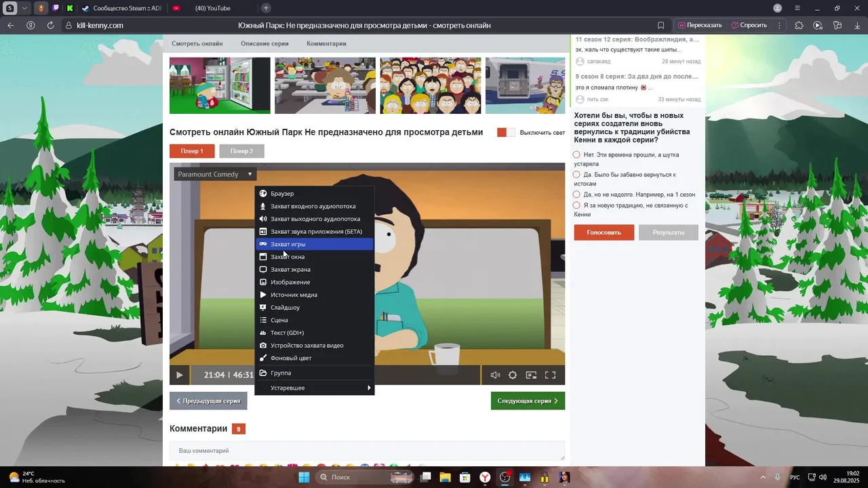This screenshot has width=868, height=488.
Task: Select poll option 'Я за новую традицию'
Action: click(577, 205)
